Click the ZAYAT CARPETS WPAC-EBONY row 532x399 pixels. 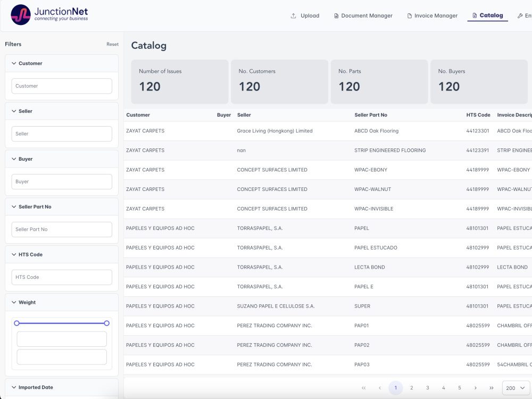point(266,169)
